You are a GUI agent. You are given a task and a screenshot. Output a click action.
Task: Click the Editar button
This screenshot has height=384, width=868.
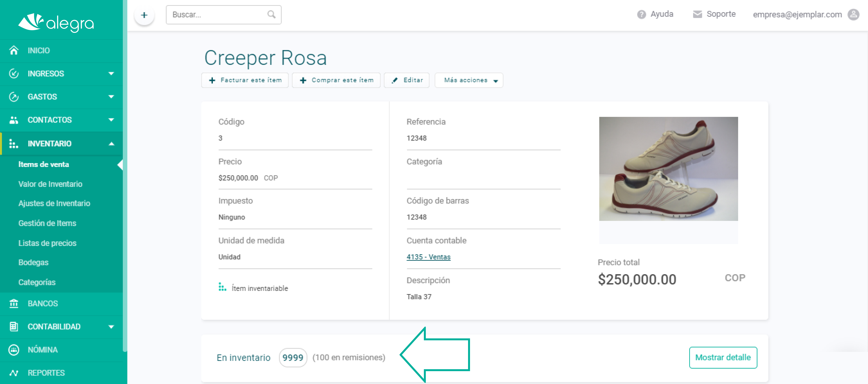pyautogui.click(x=407, y=80)
